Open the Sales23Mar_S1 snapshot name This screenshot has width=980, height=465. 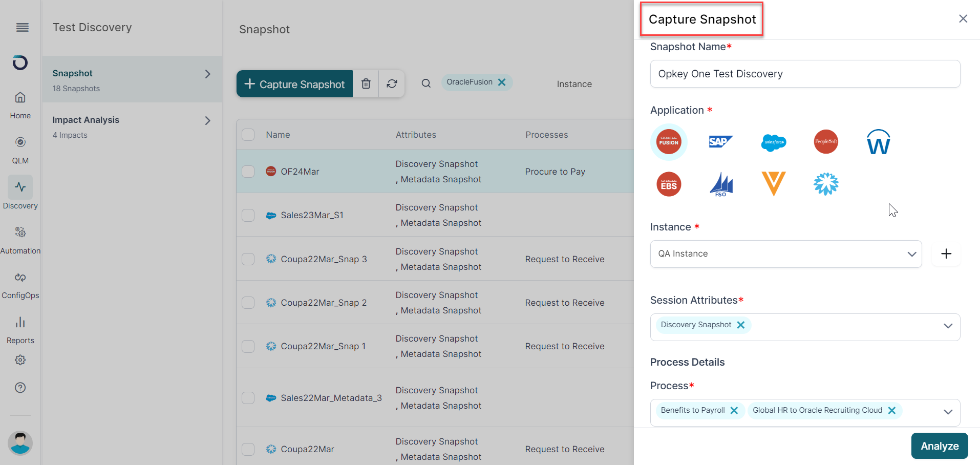[312, 215]
